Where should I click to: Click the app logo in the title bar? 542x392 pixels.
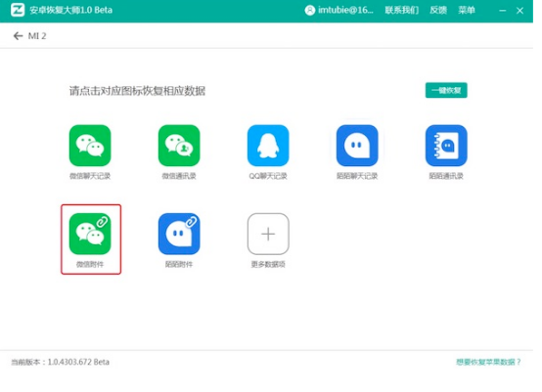click(x=18, y=10)
